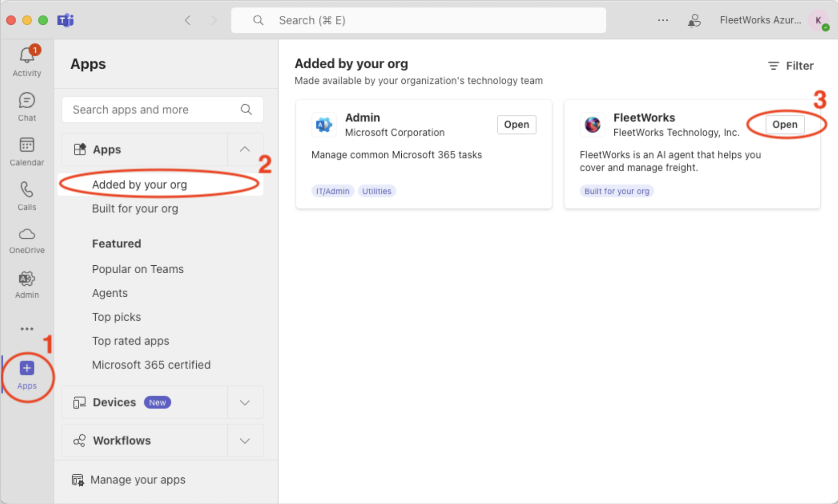
Task: Expand the Workflows section chevron
Action: [x=245, y=441]
